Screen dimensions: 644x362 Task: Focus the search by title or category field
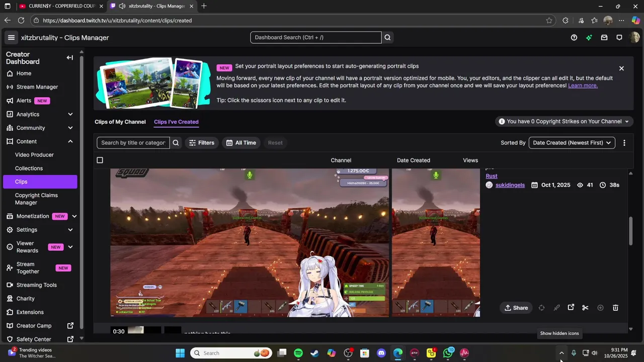click(133, 143)
